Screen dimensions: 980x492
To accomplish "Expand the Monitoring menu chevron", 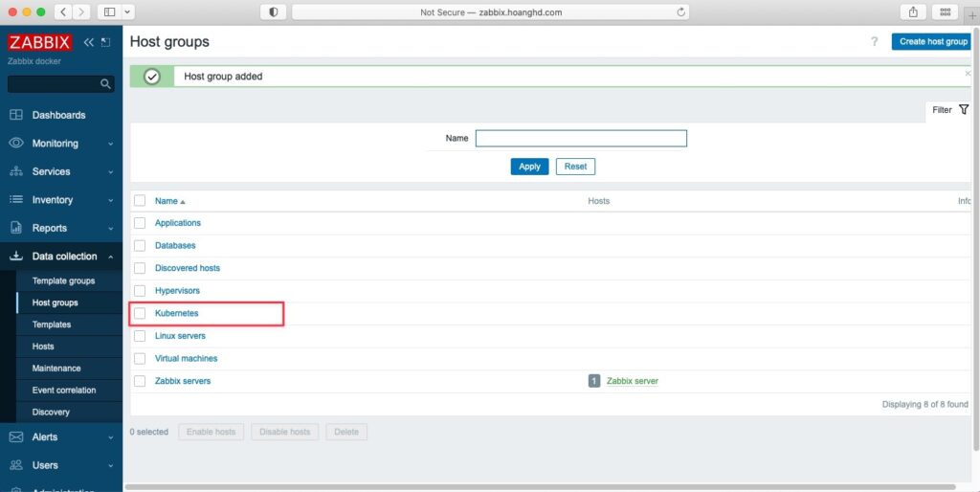I will [111, 144].
